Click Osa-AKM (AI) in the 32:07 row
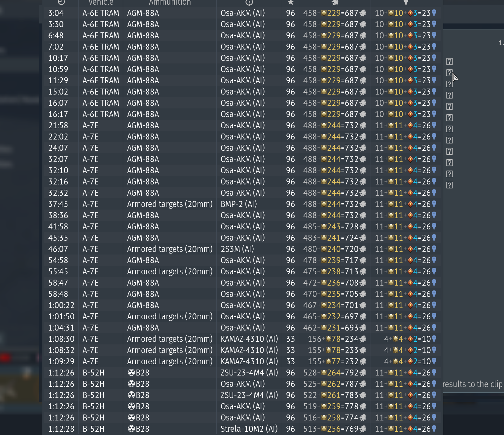This screenshot has height=435, width=504. [x=243, y=159]
